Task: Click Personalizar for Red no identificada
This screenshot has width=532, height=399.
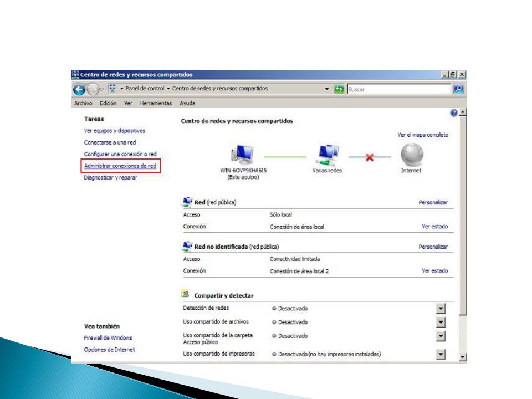Action: (x=433, y=247)
